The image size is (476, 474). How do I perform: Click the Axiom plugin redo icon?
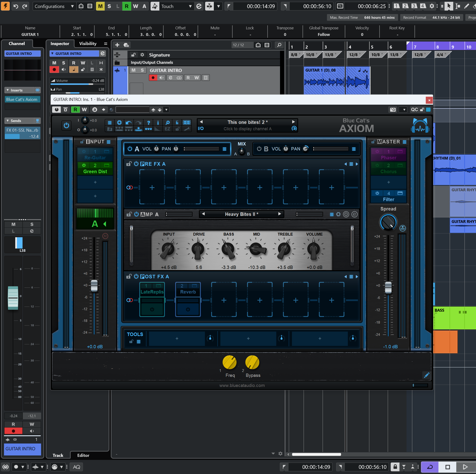(138, 122)
